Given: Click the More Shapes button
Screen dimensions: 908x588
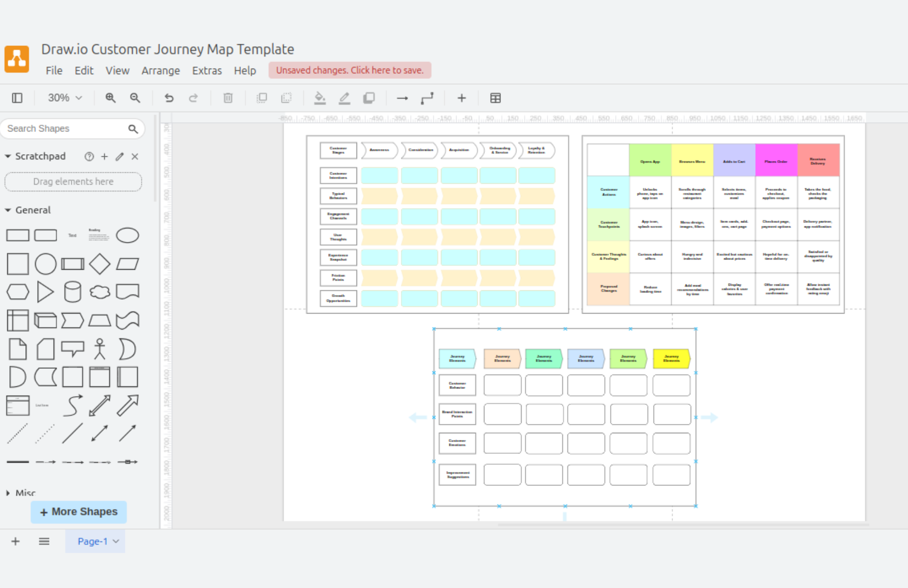Looking at the screenshot, I should pos(78,512).
